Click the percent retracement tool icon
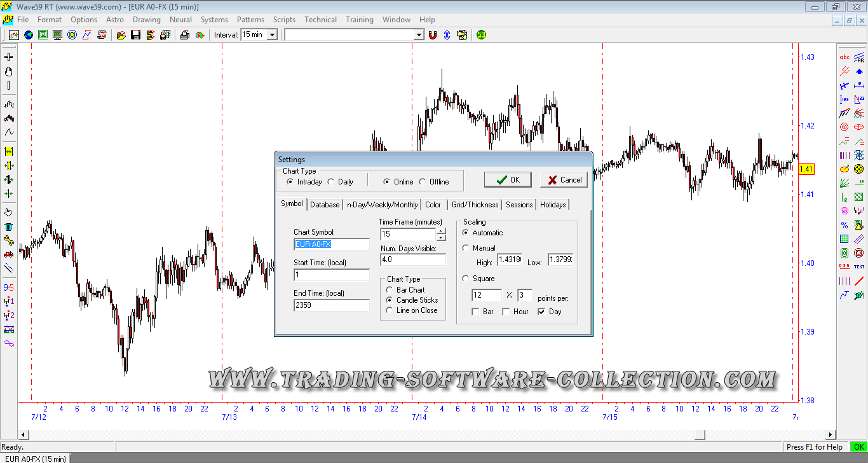 [844, 225]
